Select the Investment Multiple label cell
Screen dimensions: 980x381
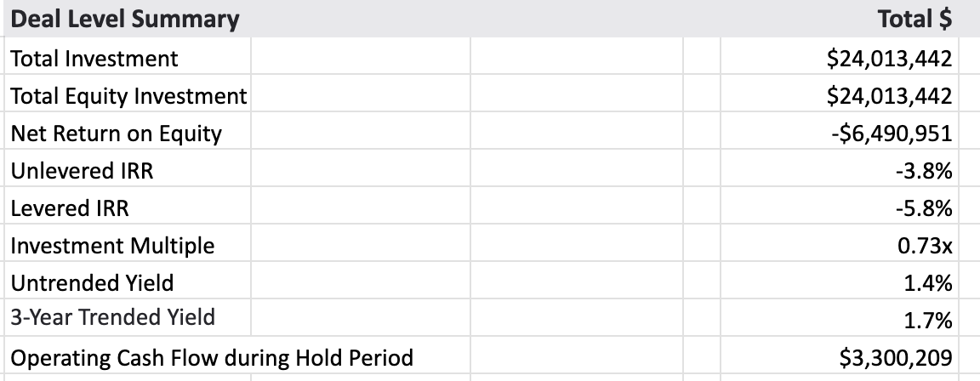pos(112,247)
